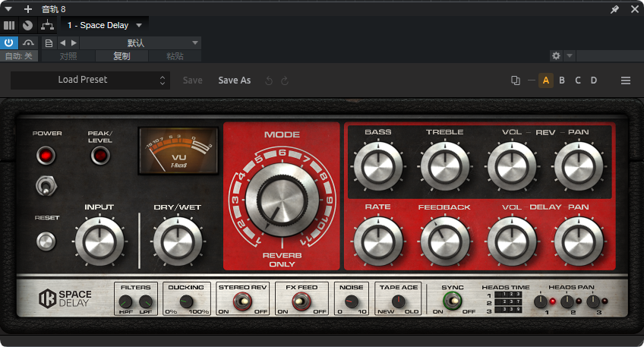Expand the track menu triangle beside 音轨 8
644x347 pixels.
pyautogui.click(x=8, y=9)
